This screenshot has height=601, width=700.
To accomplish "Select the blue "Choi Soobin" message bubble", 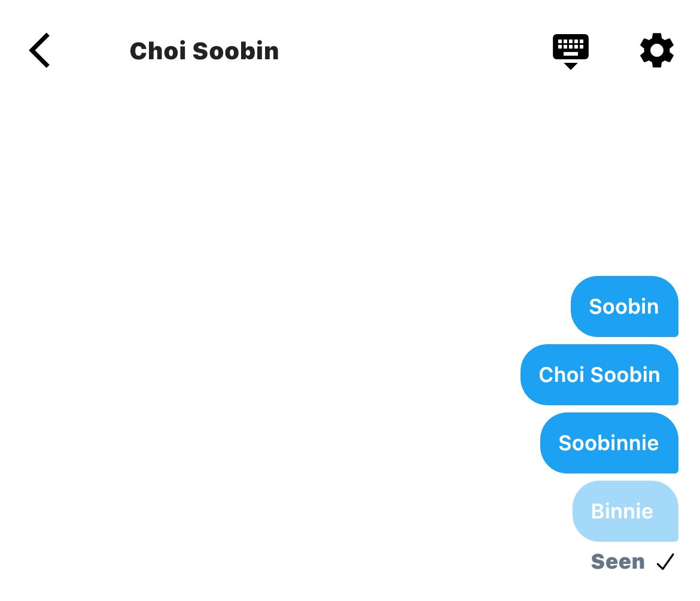I will 599,375.
